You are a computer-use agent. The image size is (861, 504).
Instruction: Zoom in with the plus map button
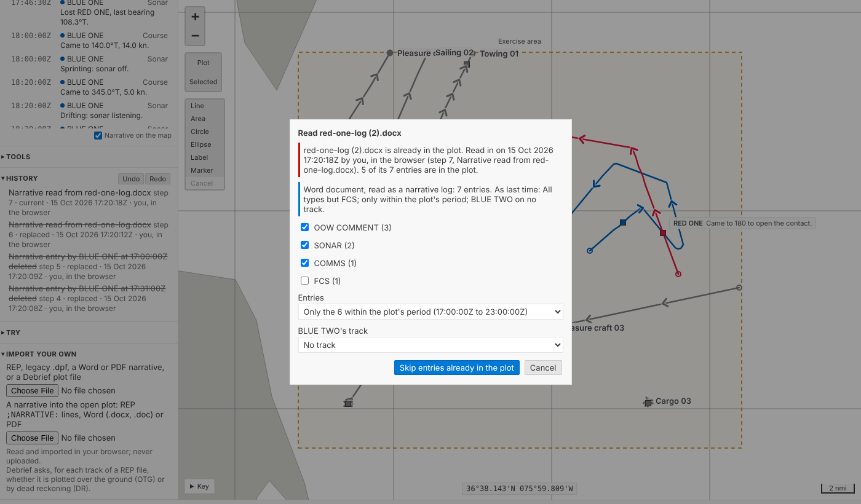pos(195,17)
